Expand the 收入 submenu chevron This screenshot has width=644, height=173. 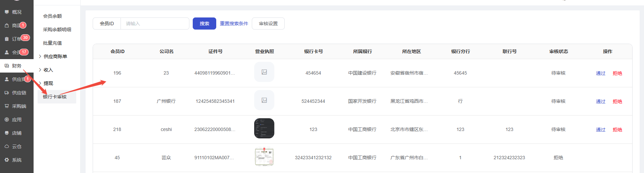(40, 70)
